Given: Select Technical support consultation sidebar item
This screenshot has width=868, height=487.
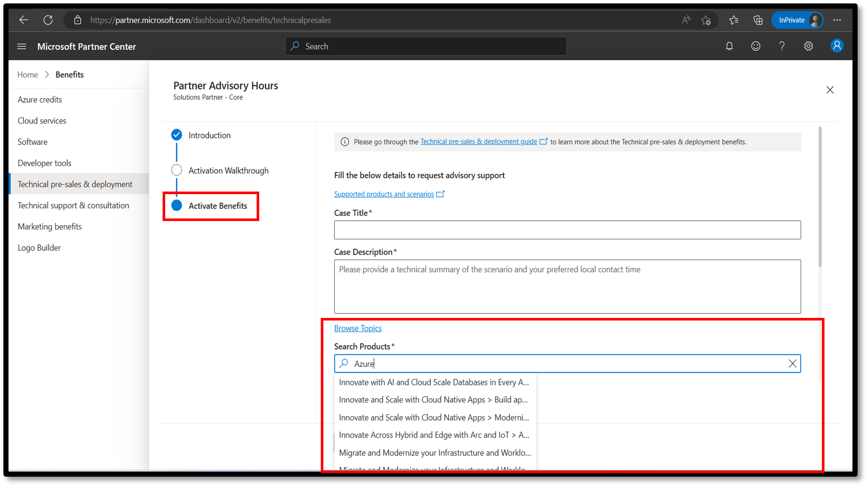Looking at the screenshot, I should click(73, 205).
